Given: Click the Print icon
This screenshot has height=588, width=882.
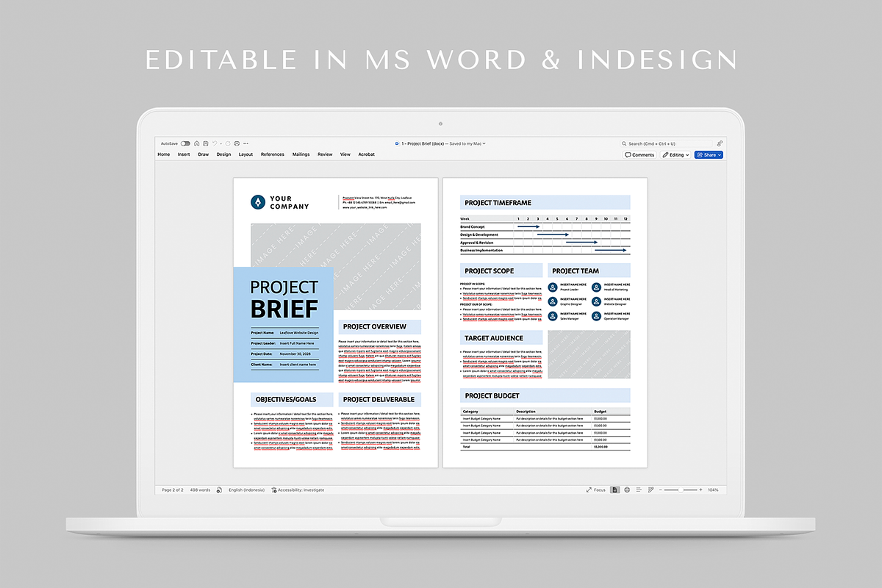Looking at the screenshot, I should click(237, 143).
